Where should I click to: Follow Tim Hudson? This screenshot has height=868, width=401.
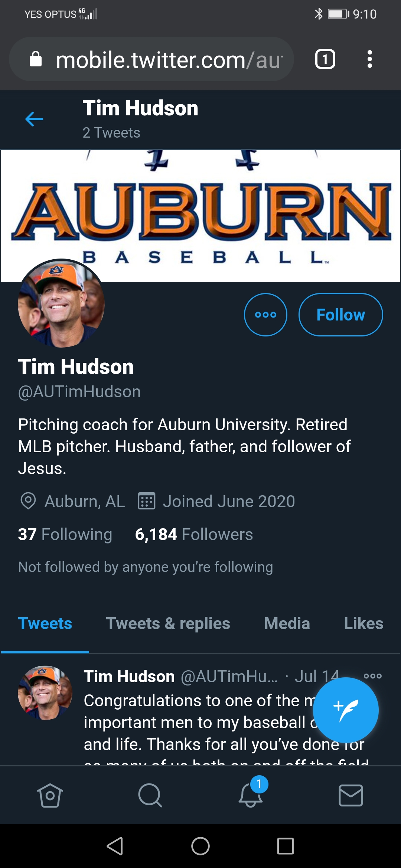(340, 315)
